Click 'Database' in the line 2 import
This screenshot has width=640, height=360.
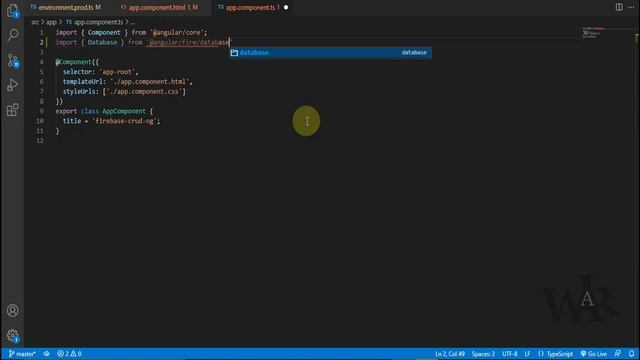(102, 42)
